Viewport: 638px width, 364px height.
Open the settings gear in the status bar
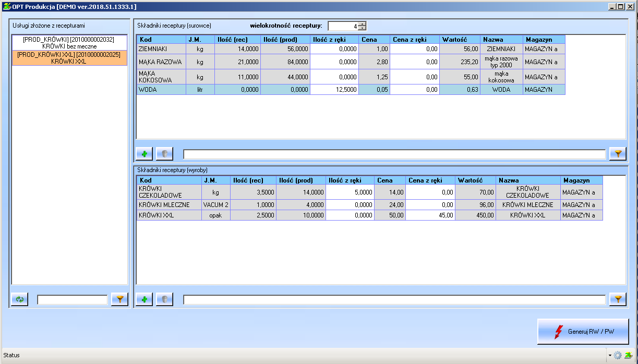point(618,355)
